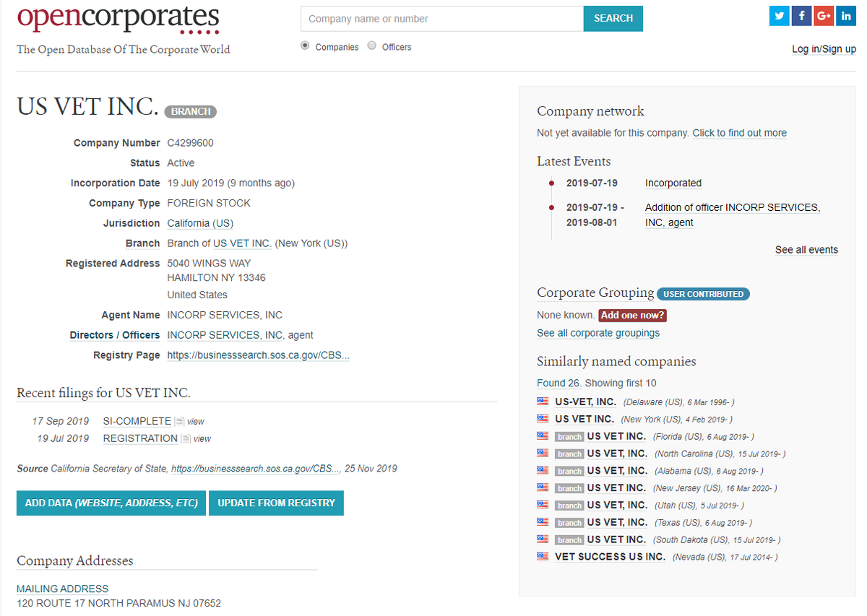This screenshot has width=867, height=616.
Task: Click document icon next to SI-COMPLETE filing
Action: 179,421
